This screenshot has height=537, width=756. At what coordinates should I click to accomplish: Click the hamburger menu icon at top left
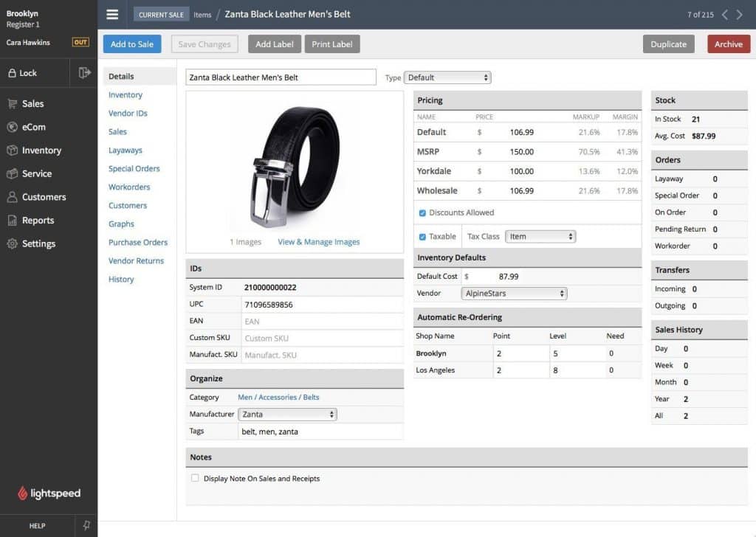point(112,13)
